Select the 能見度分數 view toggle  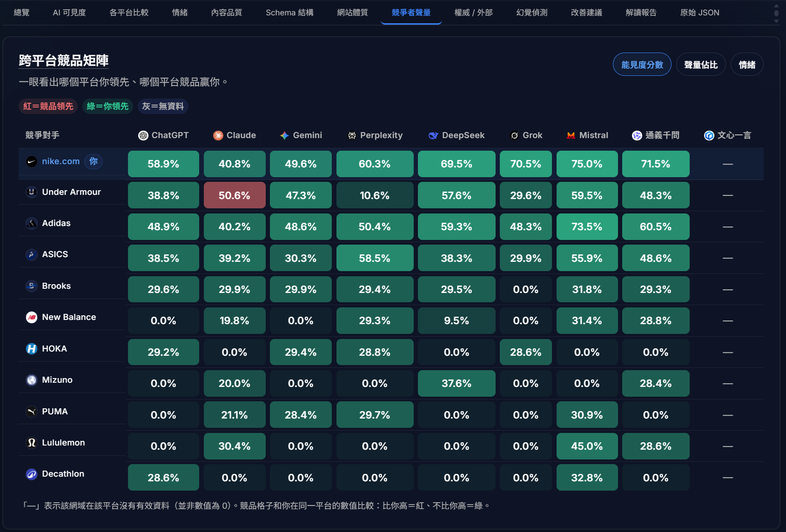642,65
